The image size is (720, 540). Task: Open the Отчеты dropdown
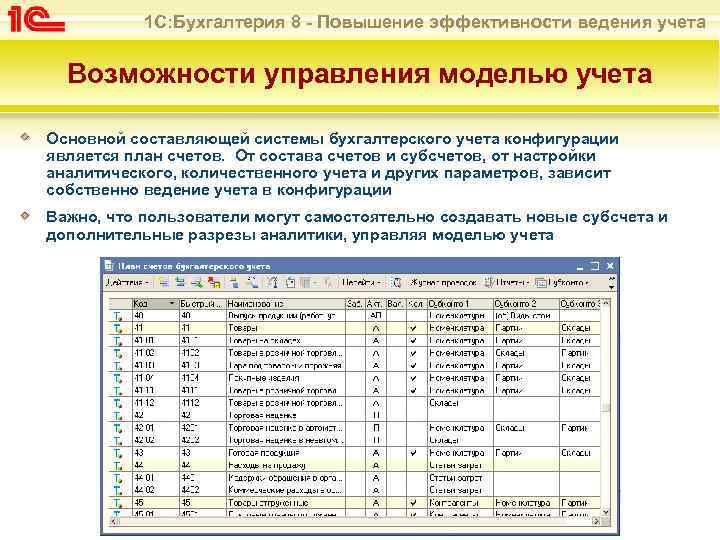tap(507, 282)
